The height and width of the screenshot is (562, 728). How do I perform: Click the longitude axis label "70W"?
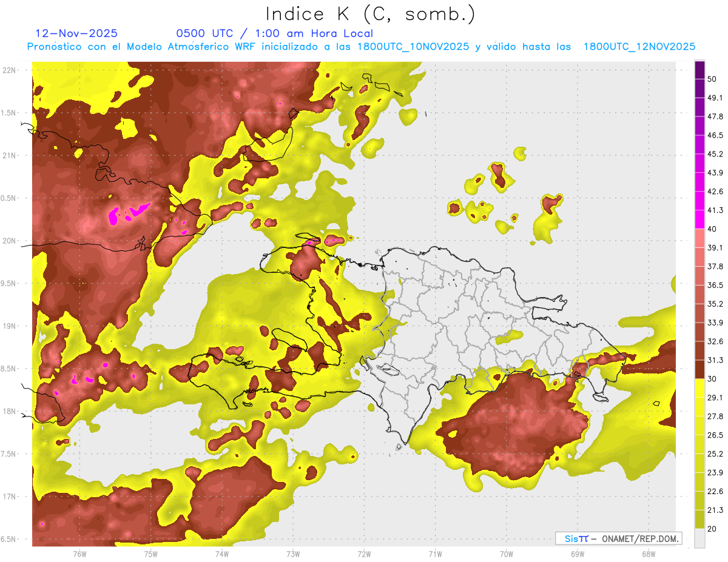[x=506, y=554]
